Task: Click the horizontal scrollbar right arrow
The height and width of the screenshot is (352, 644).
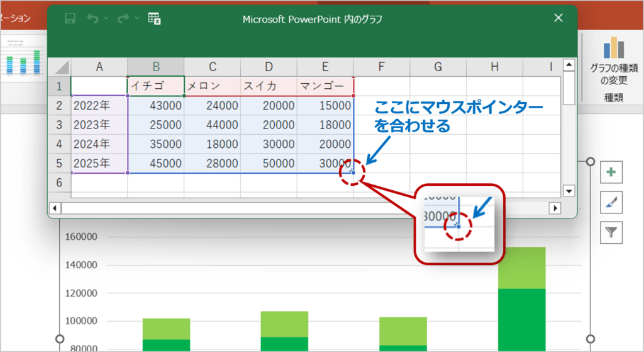Action: (x=555, y=208)
